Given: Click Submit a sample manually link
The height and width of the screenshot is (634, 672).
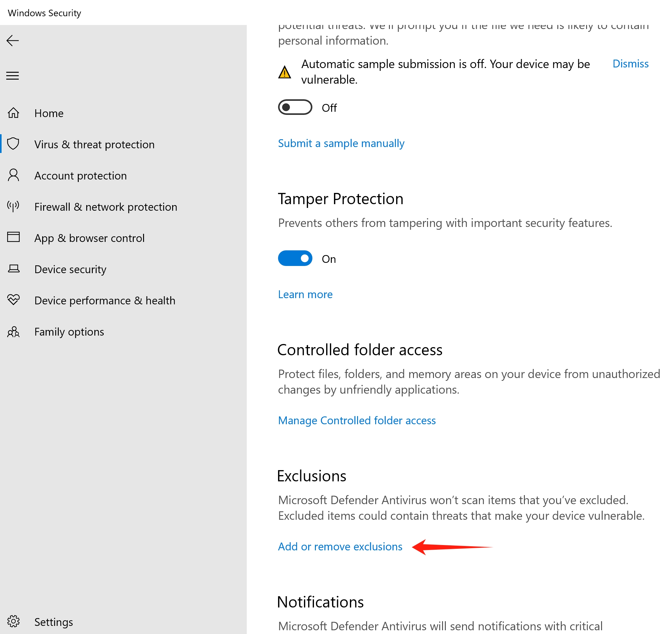Looking at the screenshot, I should coord(341,143).
